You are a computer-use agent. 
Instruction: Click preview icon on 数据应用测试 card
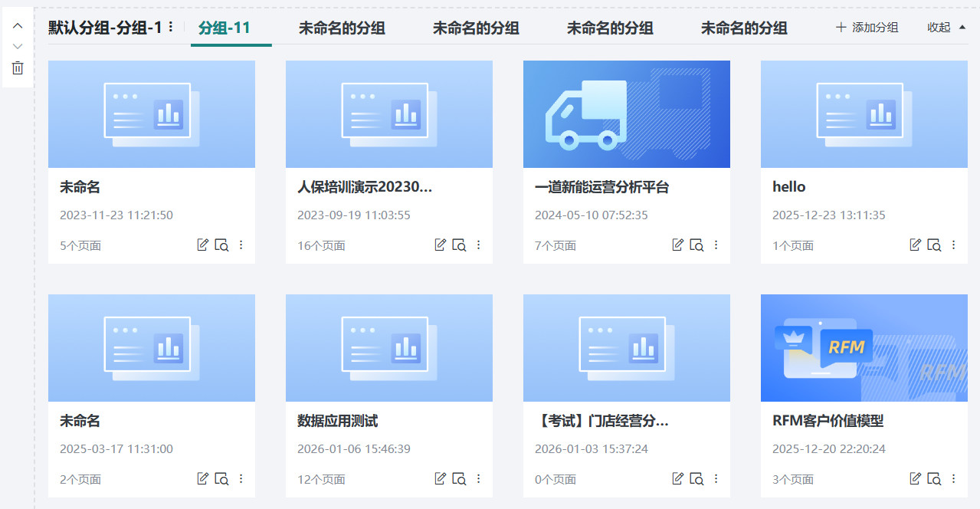coord(460,478)
